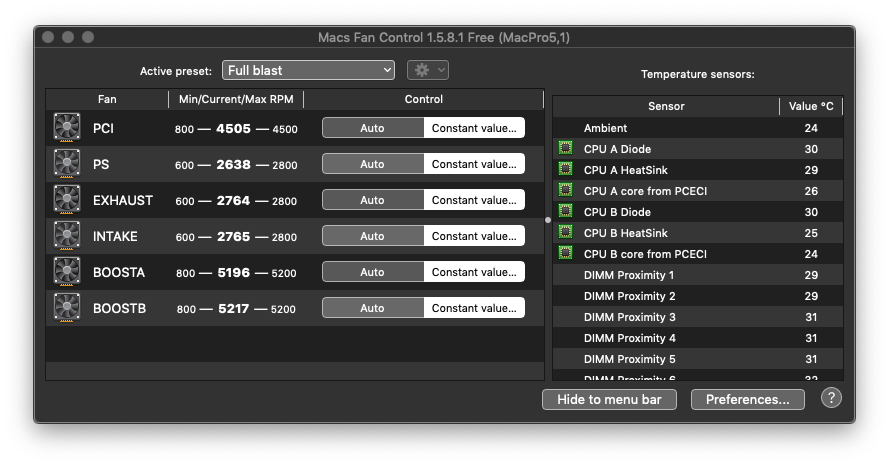This screenshot has width=889, height=465.
Task: Select the CPU A Diode sensor label
Action: (617, 149)
